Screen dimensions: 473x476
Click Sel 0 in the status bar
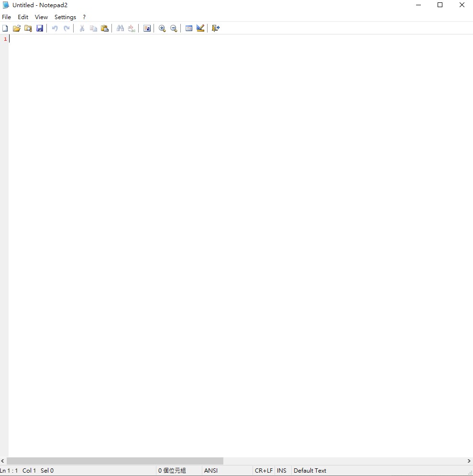47,471
